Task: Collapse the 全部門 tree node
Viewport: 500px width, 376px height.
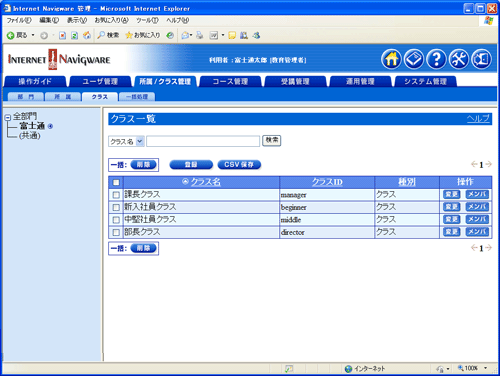Action: pyautogui.click(x=8, y=117)
